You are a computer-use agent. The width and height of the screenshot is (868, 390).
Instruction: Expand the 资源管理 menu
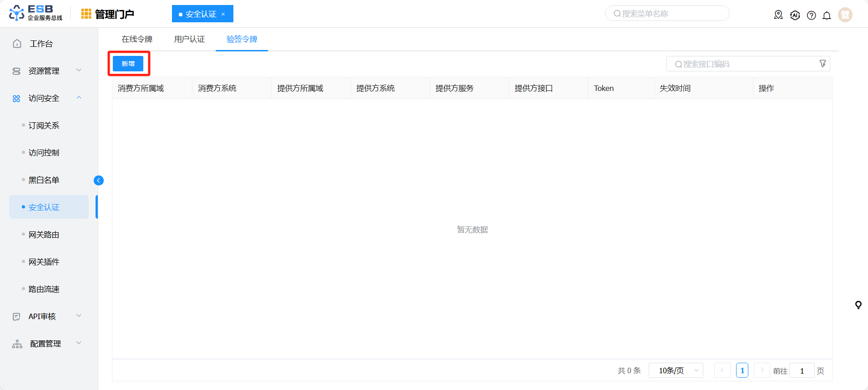tap(45, 71)
